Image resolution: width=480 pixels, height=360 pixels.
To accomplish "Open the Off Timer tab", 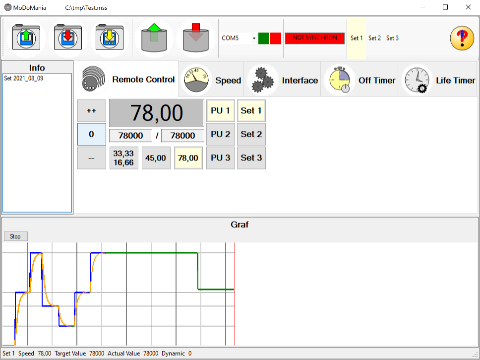I will point(361,80).
